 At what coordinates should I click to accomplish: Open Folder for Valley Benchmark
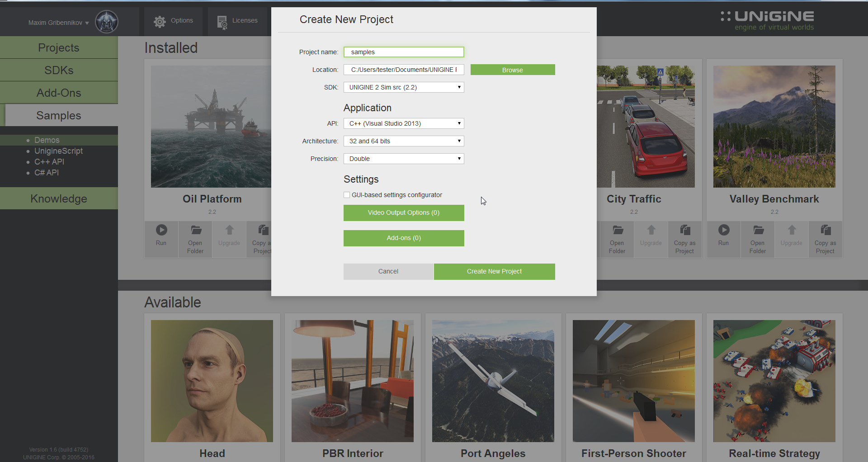[758, 240]
